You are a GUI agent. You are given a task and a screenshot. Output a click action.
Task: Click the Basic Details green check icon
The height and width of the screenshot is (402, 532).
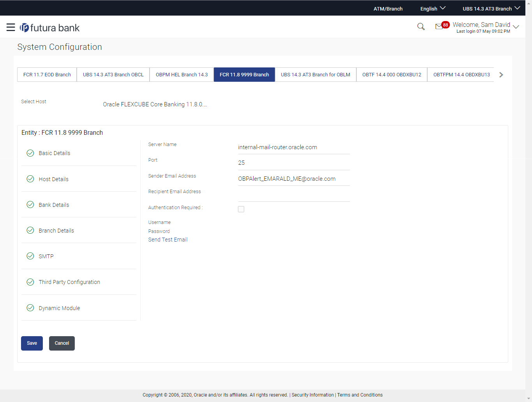[x=30, y=153]
